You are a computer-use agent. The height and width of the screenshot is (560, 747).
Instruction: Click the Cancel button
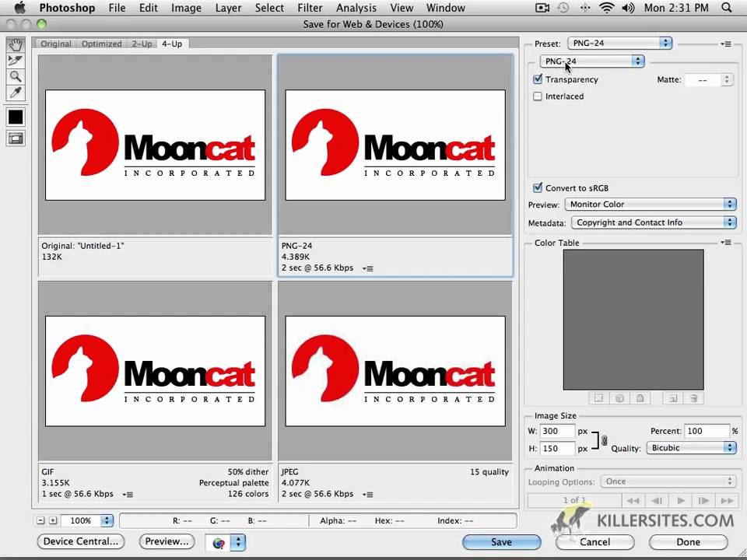click(594, 542)
